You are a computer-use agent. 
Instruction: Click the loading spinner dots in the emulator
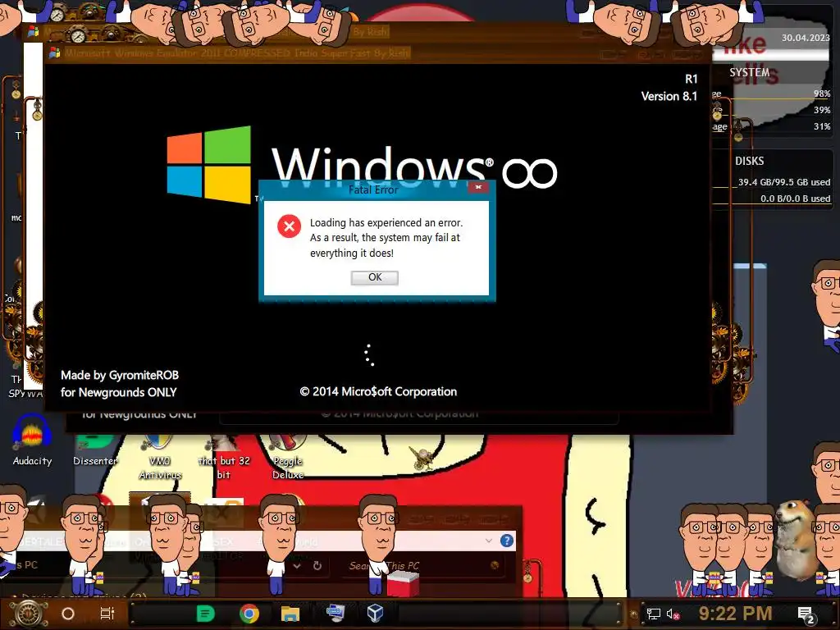click(x=369, y=355)
